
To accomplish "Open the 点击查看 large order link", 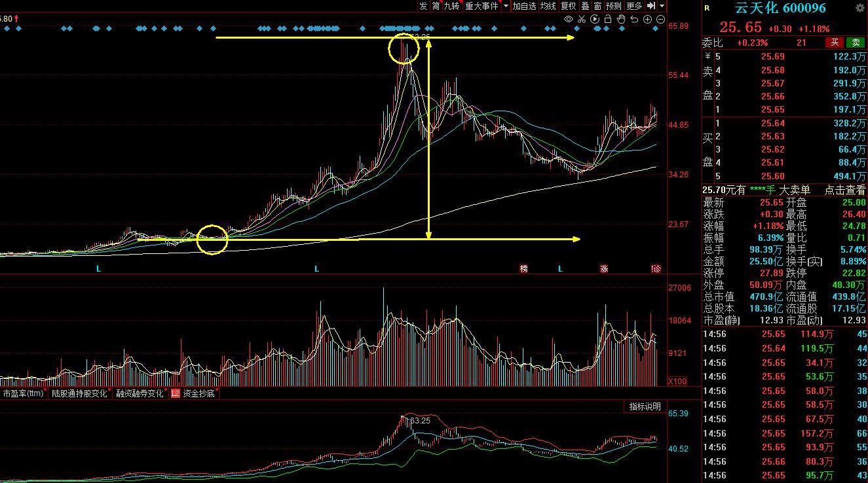I will click(x=844, y=190).
